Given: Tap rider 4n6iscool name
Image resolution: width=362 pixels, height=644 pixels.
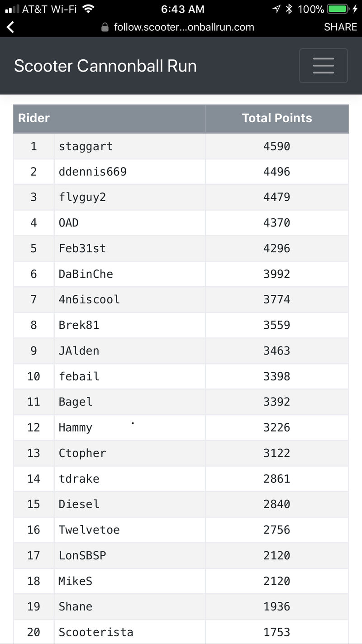Looking at the screenshot, I should [89, 299].
